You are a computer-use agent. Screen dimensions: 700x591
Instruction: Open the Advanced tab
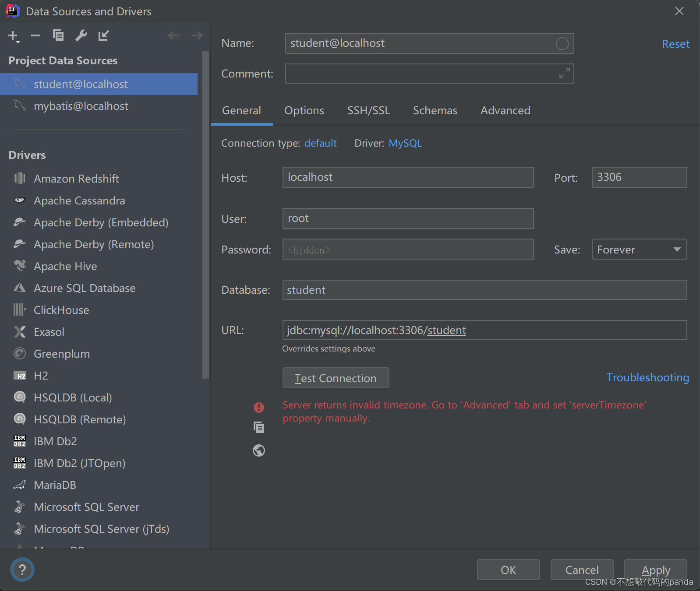click(x=505, y=111)
